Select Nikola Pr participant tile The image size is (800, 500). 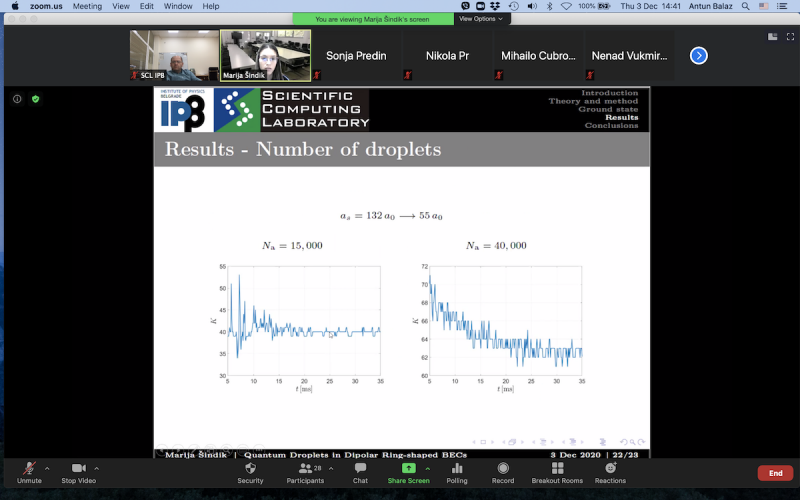pyautogui.click(x=447, y=55)
